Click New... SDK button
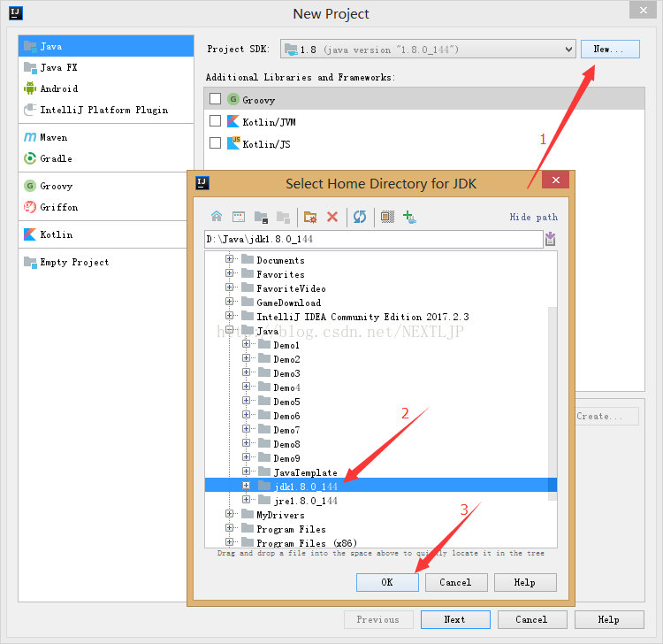This screenshot has width=663, height=644. point(610,49)
